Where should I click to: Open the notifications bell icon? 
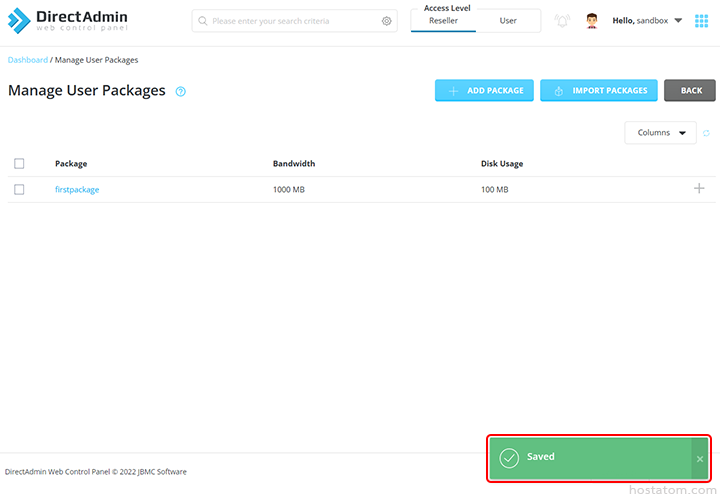coord(562,21)
